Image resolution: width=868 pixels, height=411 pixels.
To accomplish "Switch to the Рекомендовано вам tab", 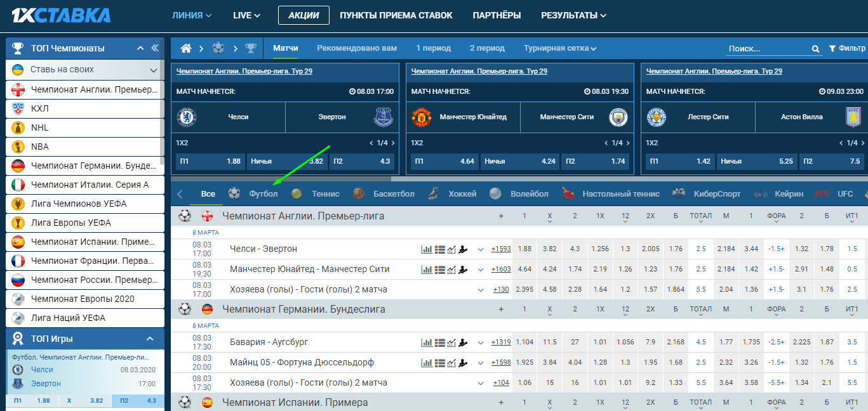I will (x=357, y=48).
